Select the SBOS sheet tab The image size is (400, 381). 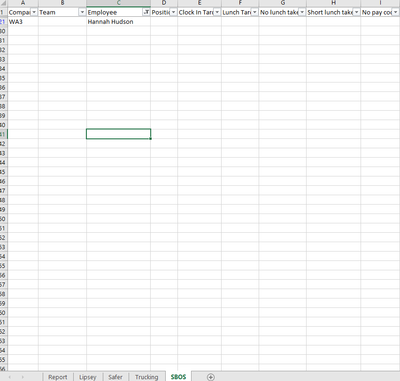point(178,377)
